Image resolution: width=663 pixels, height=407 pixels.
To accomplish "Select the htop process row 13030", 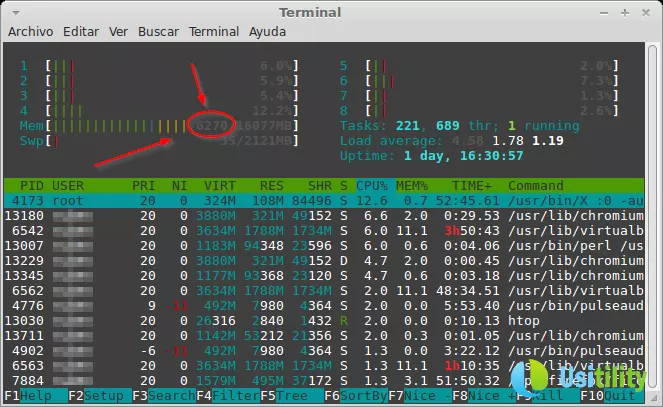I will point(300,320).
